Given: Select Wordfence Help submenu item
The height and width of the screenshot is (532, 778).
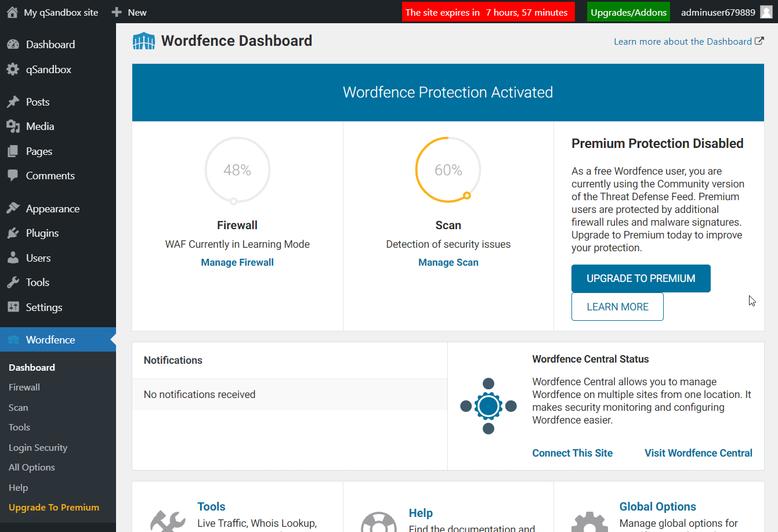Looking at the screenshot, I should [18, 488].
